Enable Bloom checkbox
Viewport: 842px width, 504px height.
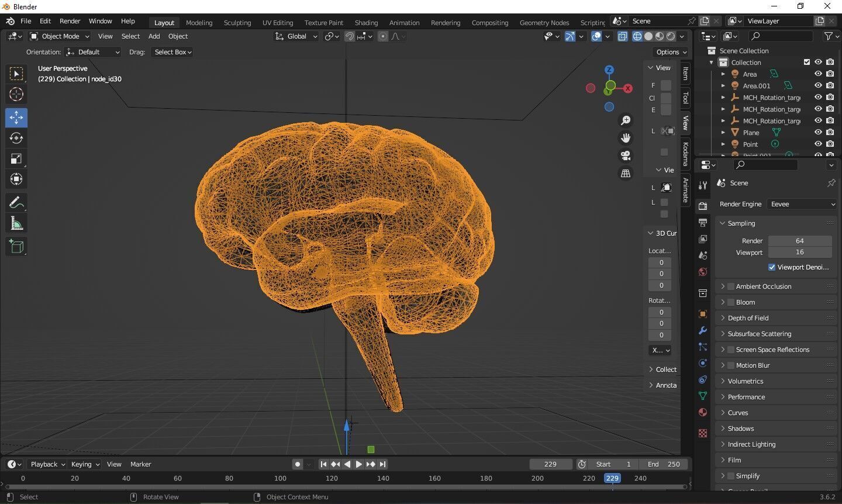tap(730, 302)
